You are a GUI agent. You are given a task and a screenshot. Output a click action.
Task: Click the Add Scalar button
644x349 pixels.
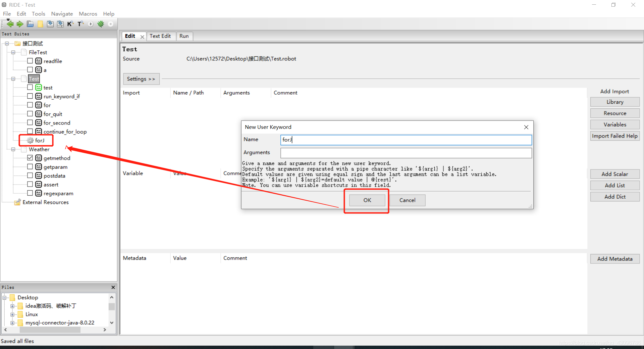tap(615, 174)
